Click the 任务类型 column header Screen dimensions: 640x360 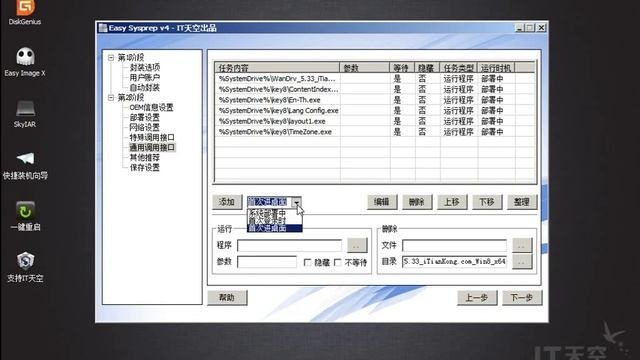(x=459, y=68)
